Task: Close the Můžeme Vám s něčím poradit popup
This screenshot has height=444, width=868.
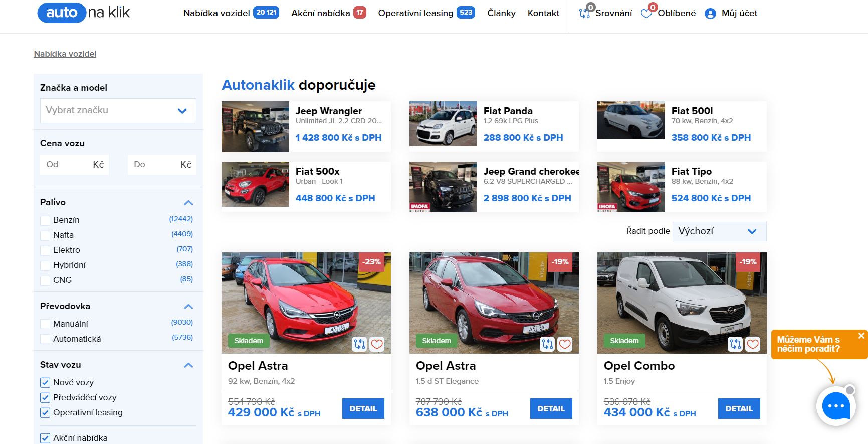Action: (x=861, y=336)
